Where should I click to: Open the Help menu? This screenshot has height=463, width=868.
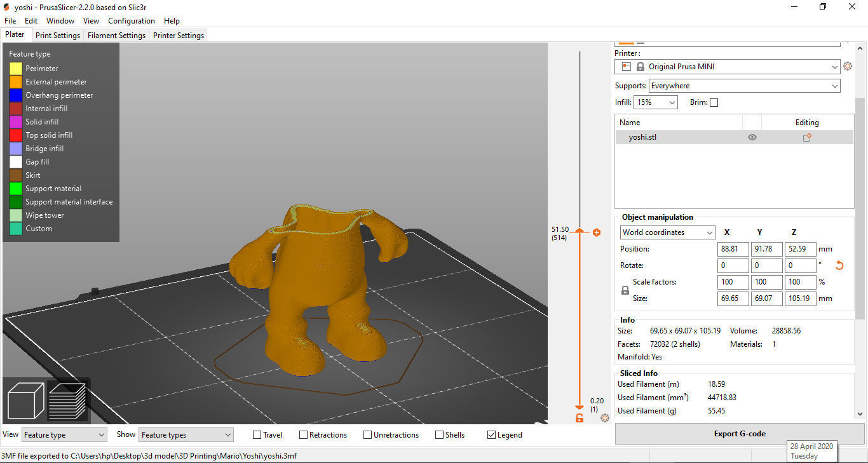tap(172, 21)
